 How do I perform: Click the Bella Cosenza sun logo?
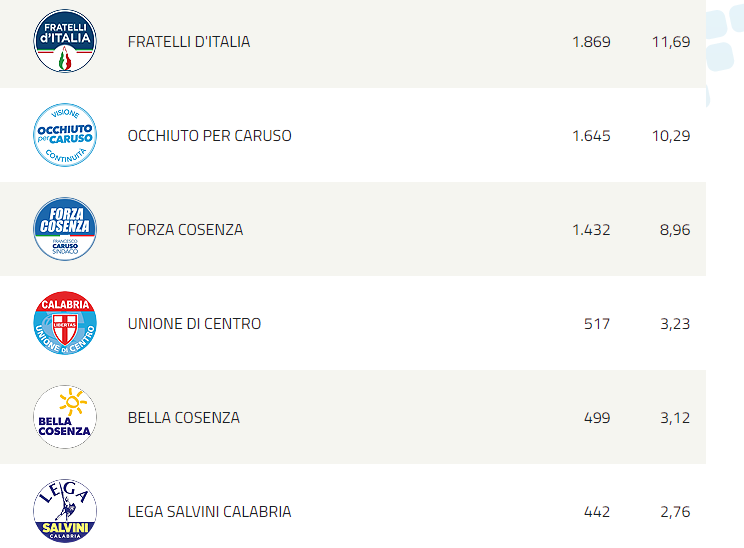pos(65,417)
